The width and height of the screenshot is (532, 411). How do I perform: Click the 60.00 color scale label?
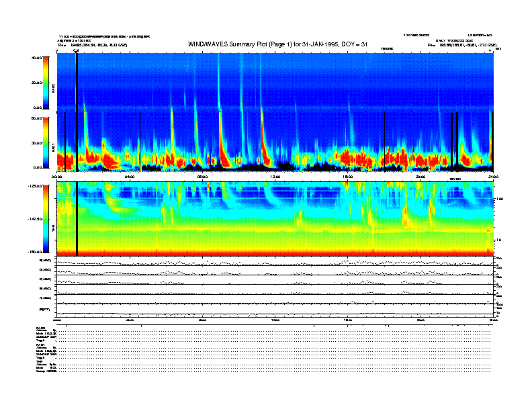click(36, 118)
